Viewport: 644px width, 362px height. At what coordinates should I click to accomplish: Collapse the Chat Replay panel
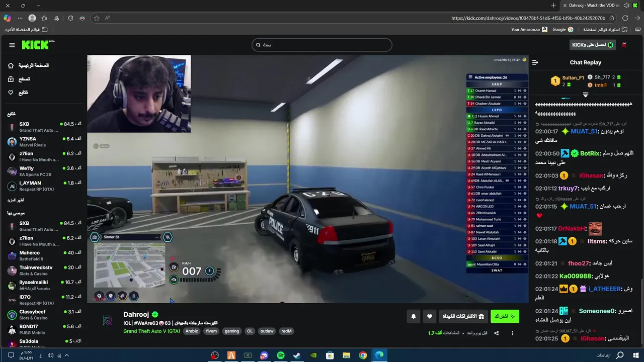click(x=535, y=62)
